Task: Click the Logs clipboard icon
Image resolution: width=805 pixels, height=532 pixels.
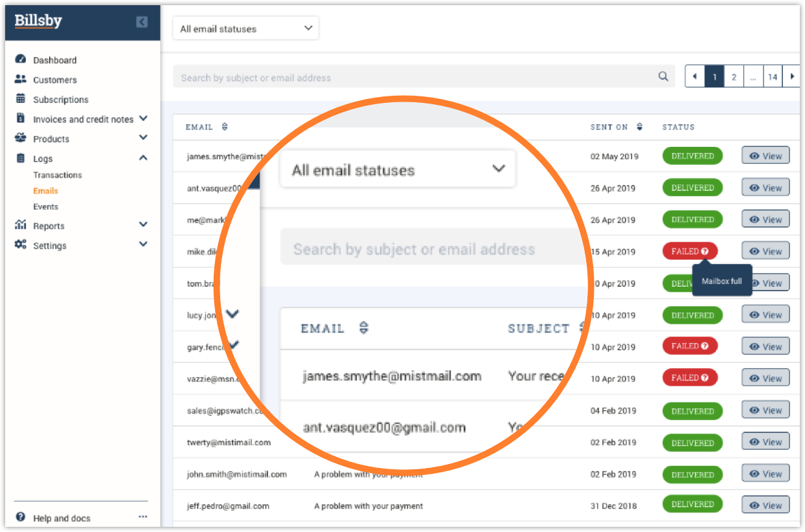Action: [x=21, y=159]
